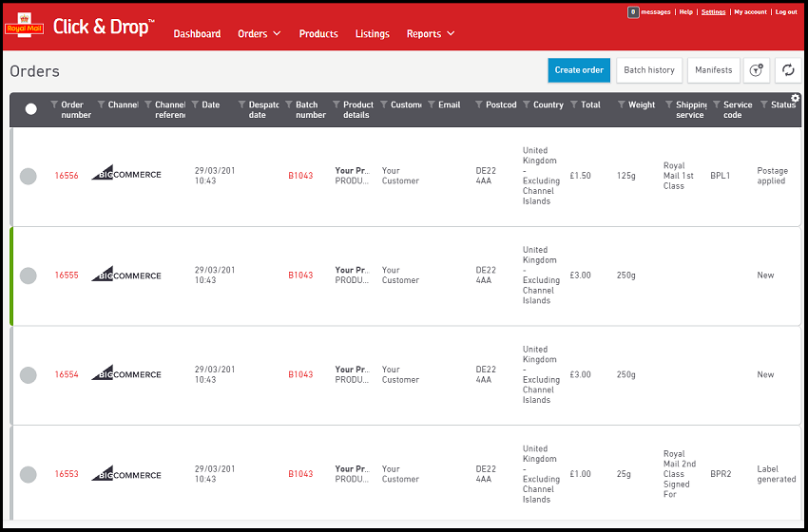Select the checkbox for order 16554
Viewport: 808px width, 532px height.
[x=28, y=375]
